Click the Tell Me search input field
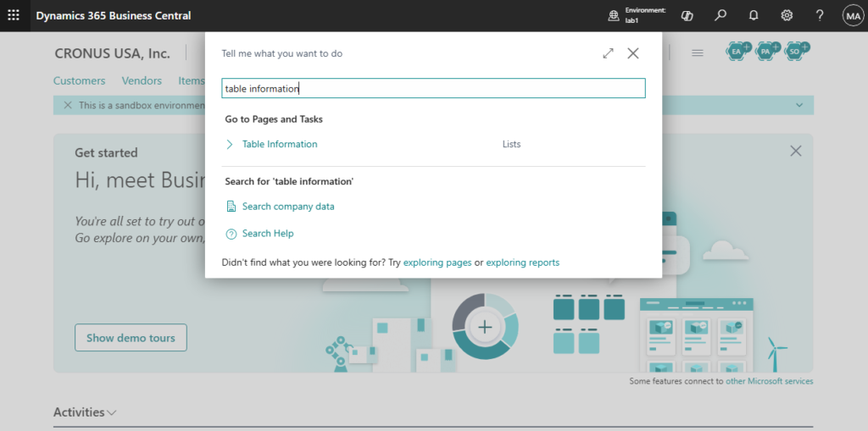The width and height of the screenshot is (868, 431). pos(433,89)
